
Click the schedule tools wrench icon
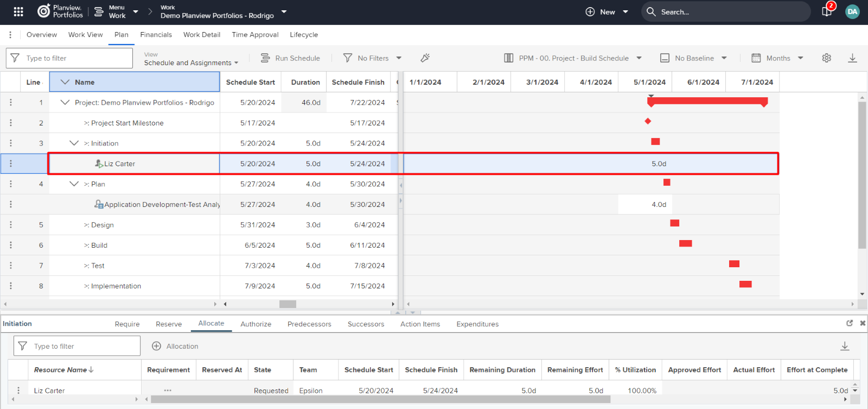425,58
